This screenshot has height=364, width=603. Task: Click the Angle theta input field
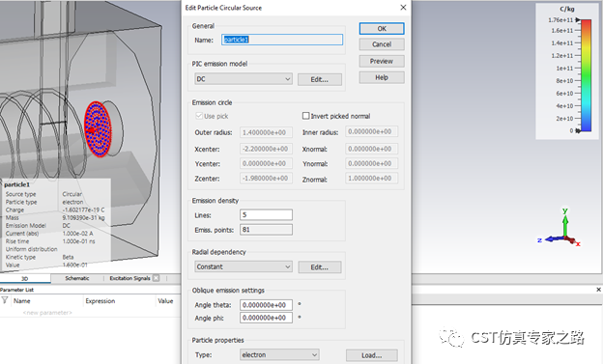(266, 305)
